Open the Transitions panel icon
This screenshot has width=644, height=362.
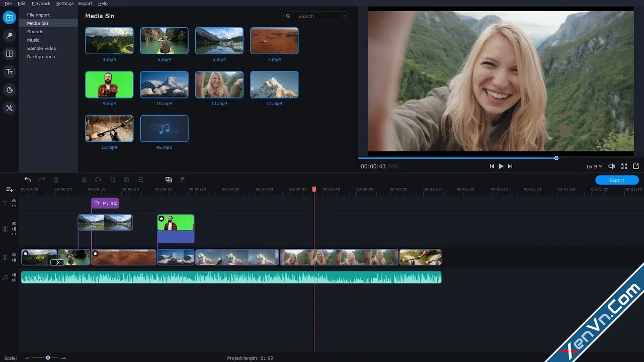9,53
